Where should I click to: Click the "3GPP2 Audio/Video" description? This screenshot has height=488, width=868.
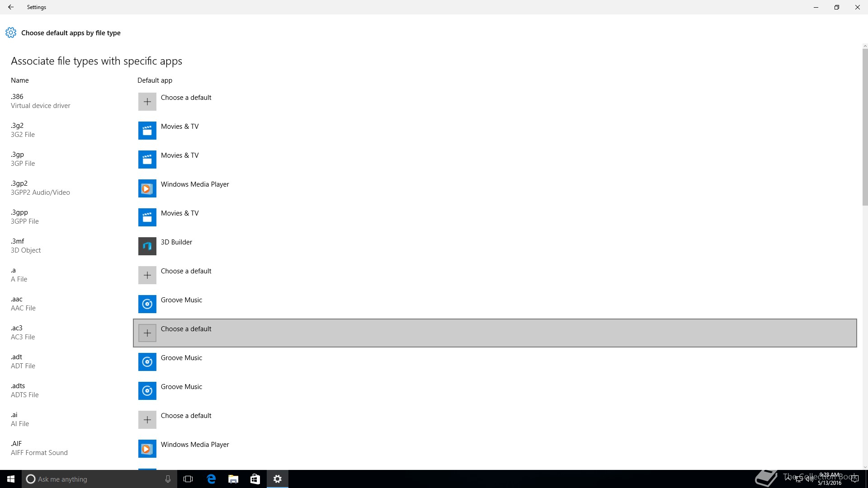[40, 192]
